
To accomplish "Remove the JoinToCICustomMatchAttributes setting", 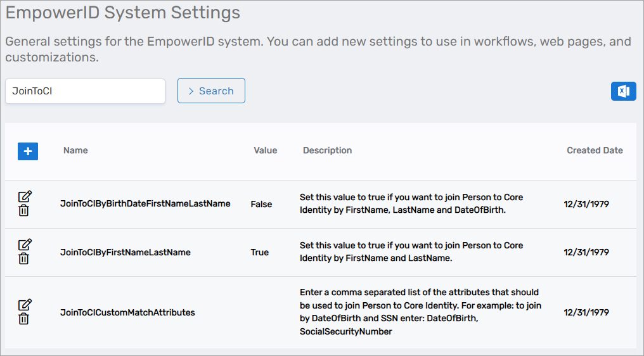I will (23, 319).
